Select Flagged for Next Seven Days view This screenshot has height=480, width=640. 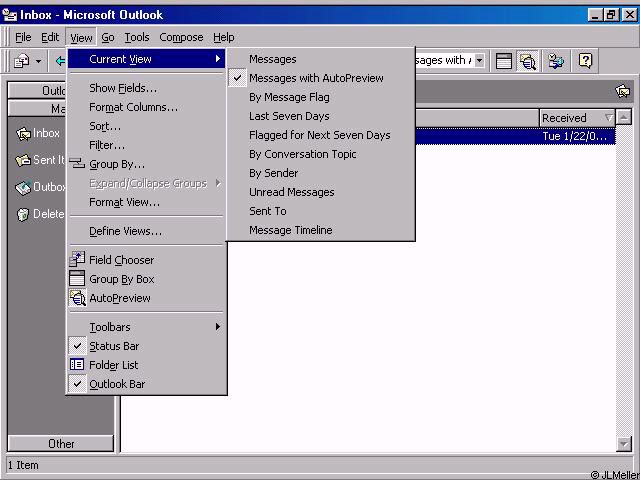[x=320, y=135]
